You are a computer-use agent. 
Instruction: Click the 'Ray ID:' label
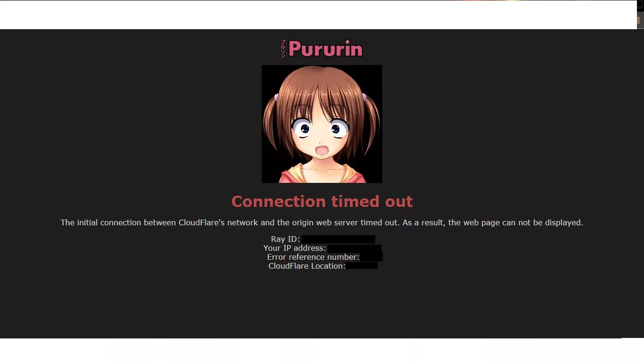point(285,239)
